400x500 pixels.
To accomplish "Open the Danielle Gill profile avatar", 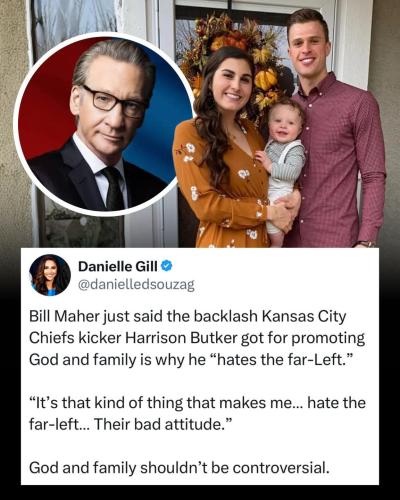I will (50, 275).
